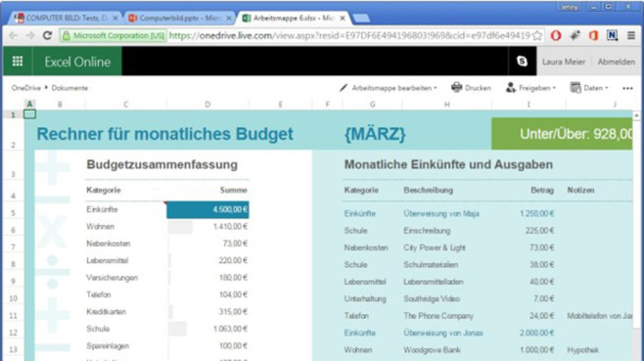Viewport: 644px width, 361px height.
Task: Click The Phone Company cell
Action: tap(438, 316)
